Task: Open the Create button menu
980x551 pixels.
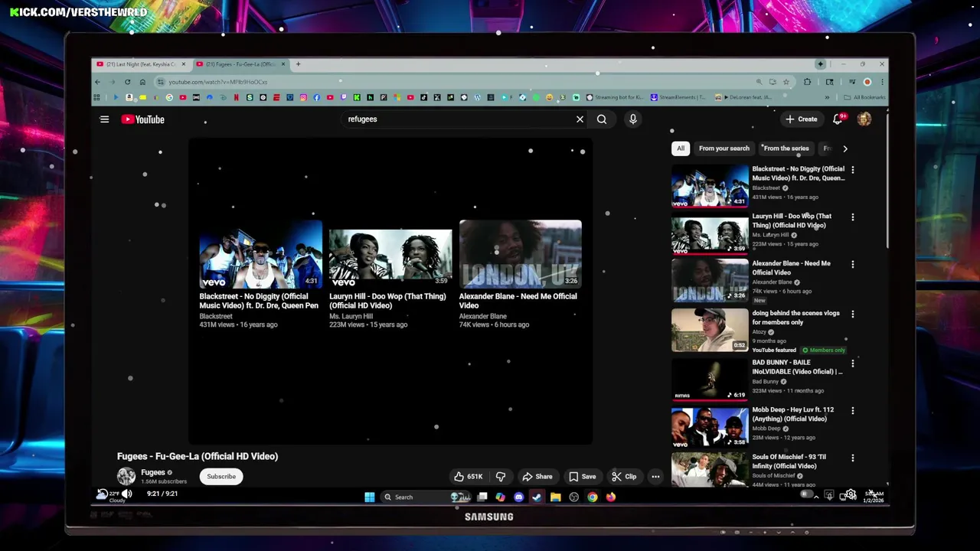Action: [x=802, y=119]
